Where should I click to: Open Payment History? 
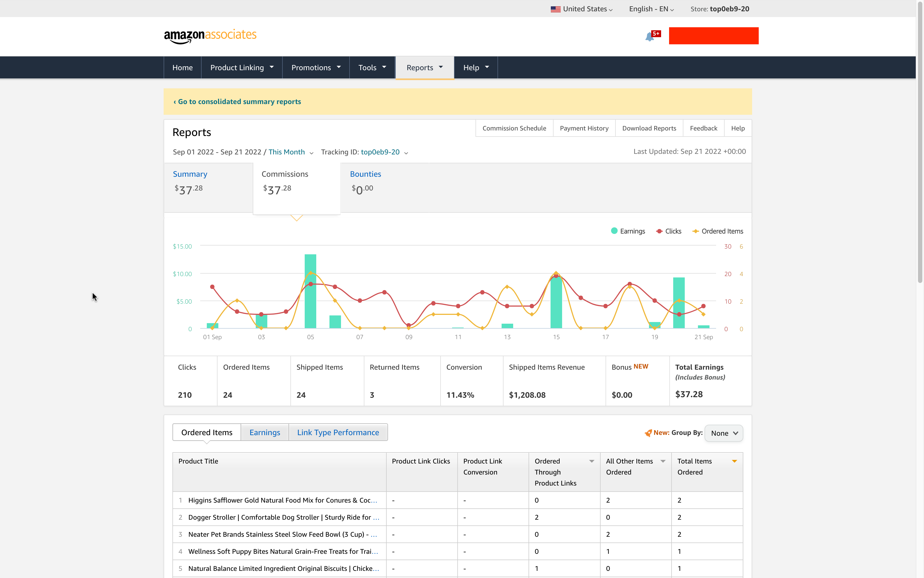584,129
